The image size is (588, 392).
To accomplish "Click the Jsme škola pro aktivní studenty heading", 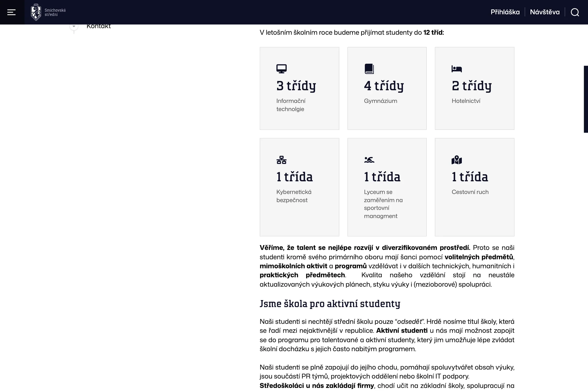I will coord(330,304).
